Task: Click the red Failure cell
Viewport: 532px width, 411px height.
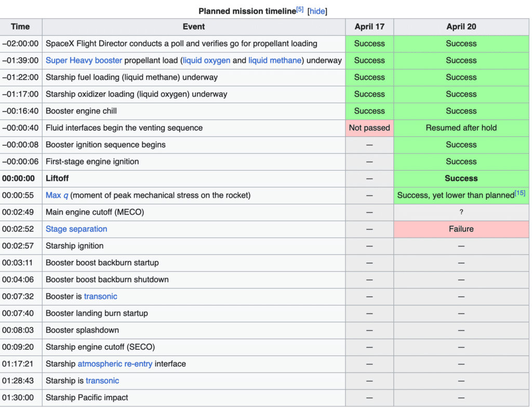Action: tap(461, 229)
